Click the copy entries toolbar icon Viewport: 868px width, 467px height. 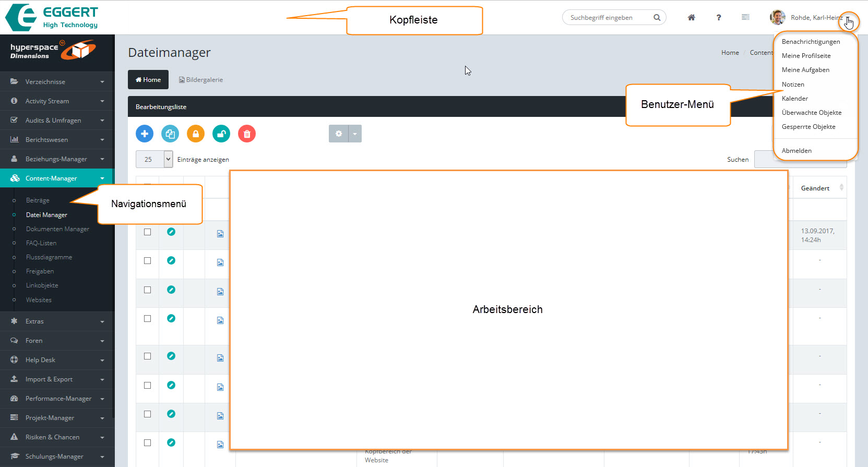(x=170, y=134)
